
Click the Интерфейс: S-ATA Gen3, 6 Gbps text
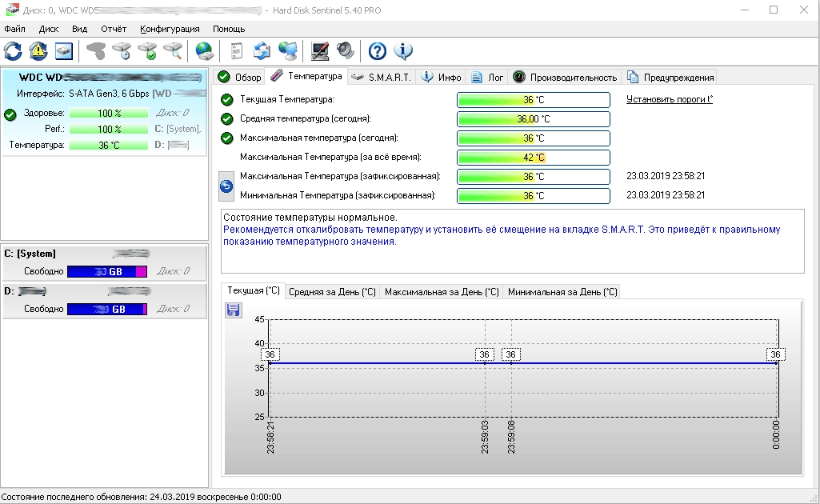coord(82,94)
